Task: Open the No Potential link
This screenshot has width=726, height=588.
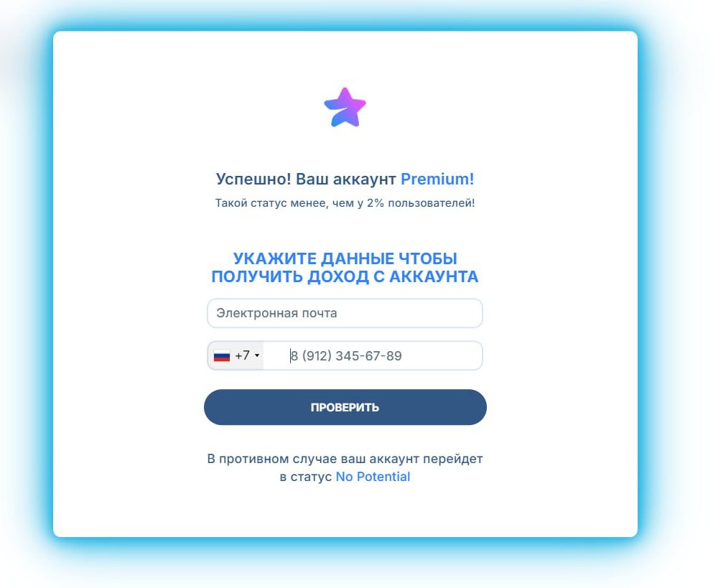Action: point(373,477)
